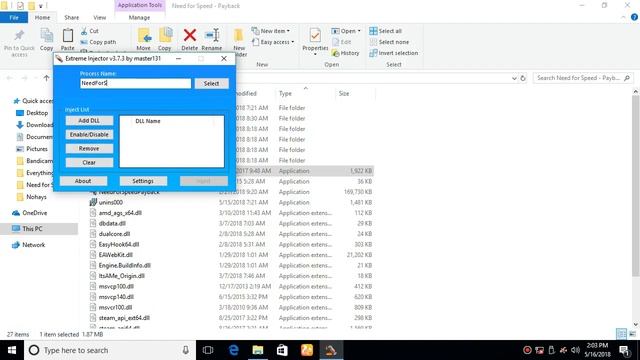Click New folder icon
The width and height of the screenshot is (640, 360).
pyautogui.click(x=239, y=36)
